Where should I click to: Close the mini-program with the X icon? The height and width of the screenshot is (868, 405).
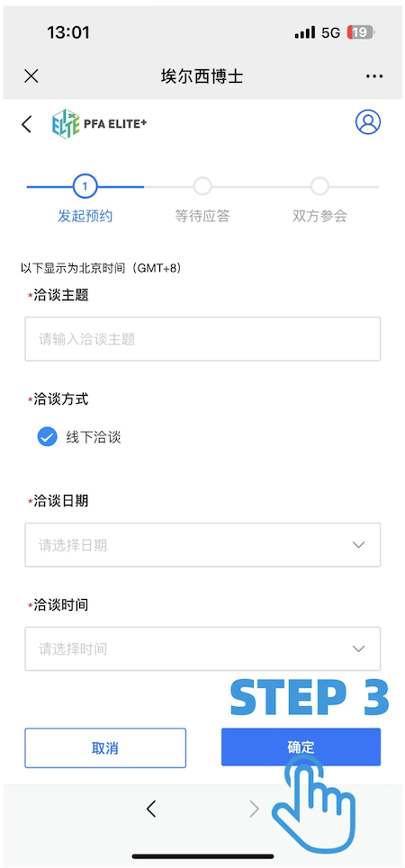(31, 76)
